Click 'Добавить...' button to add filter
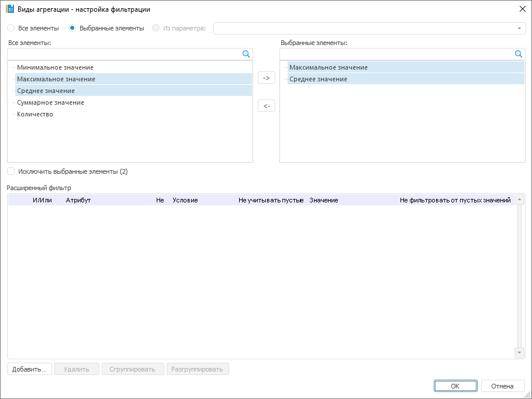 coord(30,369)
